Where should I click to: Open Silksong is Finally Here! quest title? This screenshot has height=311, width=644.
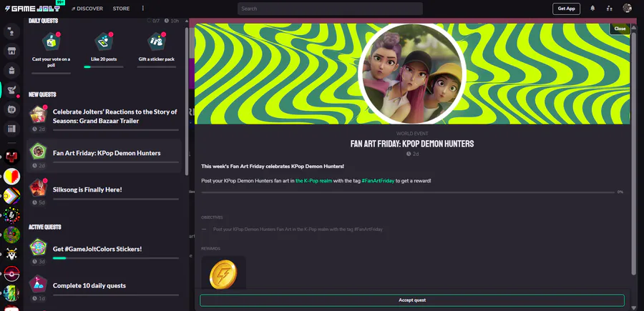coord(87,189)
